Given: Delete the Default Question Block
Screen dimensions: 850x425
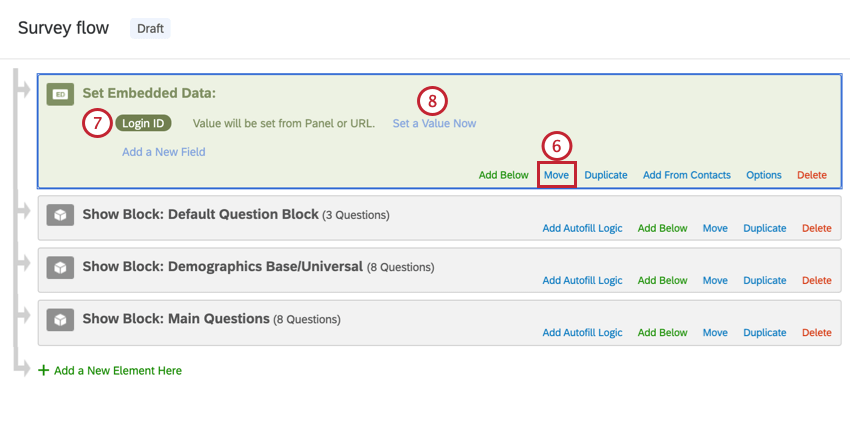Looking at the screenshot, I should point(816,228).
